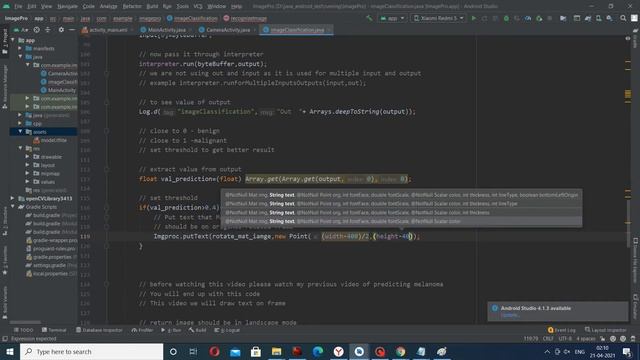This screenshot has height=360, width=640.
Task: Click the editor inspections eye icon
Action: pyautogui.click(x=628, y=38)
